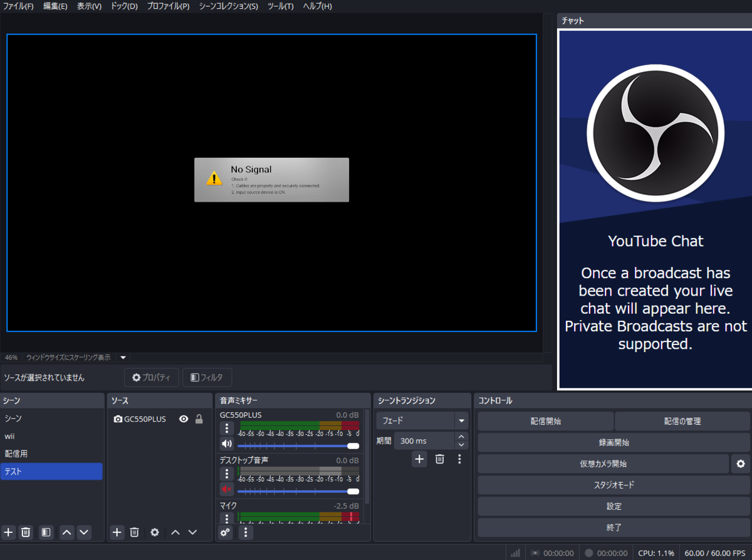The height and width of the screenshot is (560, 752).
Task: Open the preview scaling dropdown arrow
Action: click(123, 358)
